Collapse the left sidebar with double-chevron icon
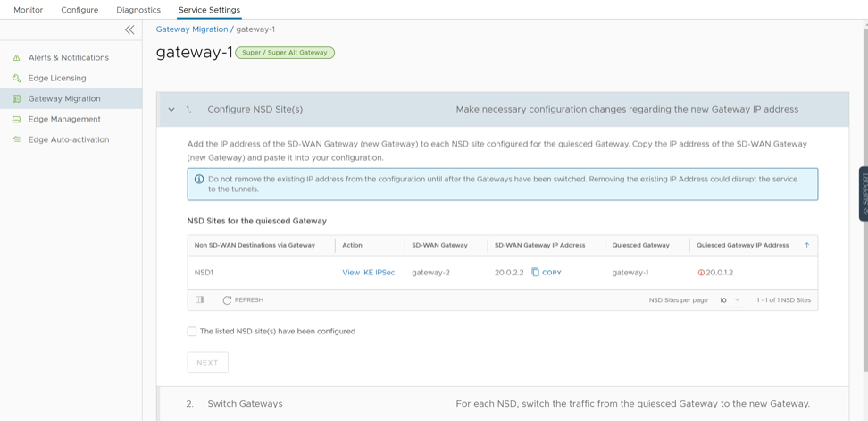The image size is (868, 421). click(129, 29)
